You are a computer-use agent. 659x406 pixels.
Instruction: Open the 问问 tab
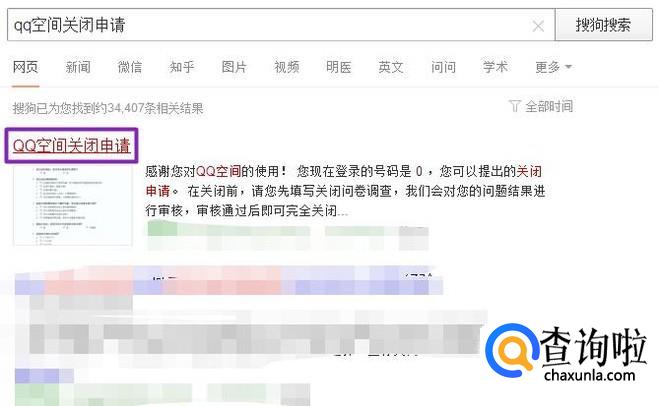pyautogui.click(x=443, y=67)
